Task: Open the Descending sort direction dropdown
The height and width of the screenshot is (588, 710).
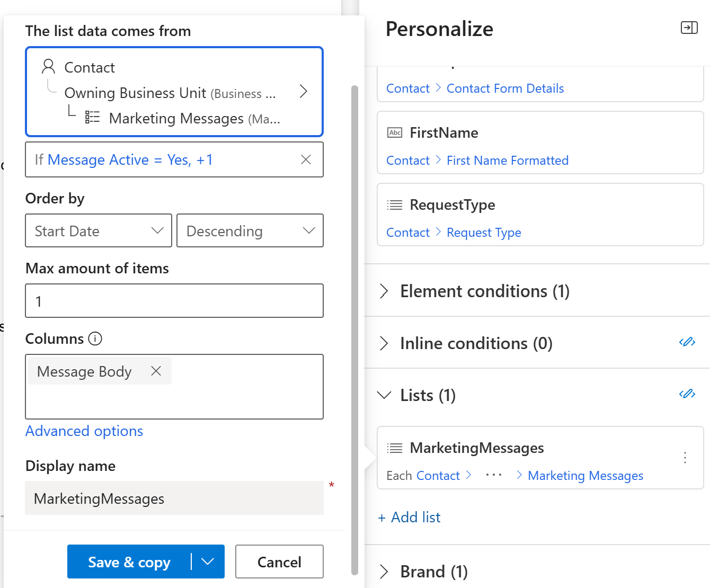Action: tap(250, 230)
